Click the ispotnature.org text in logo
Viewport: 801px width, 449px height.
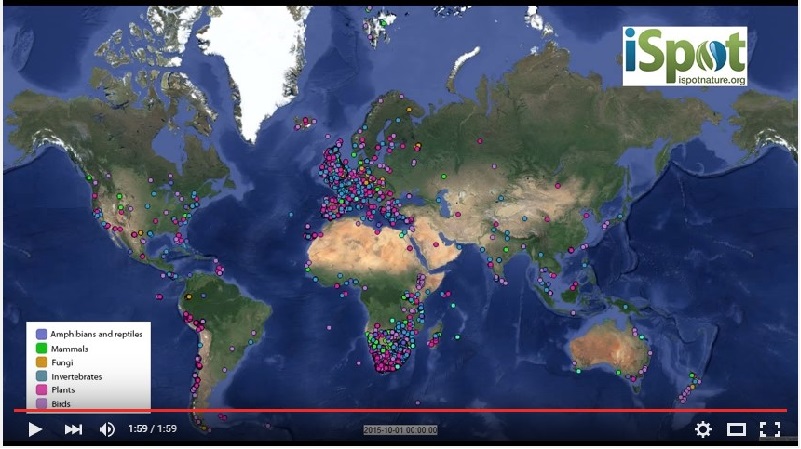[x=712, y=80]
